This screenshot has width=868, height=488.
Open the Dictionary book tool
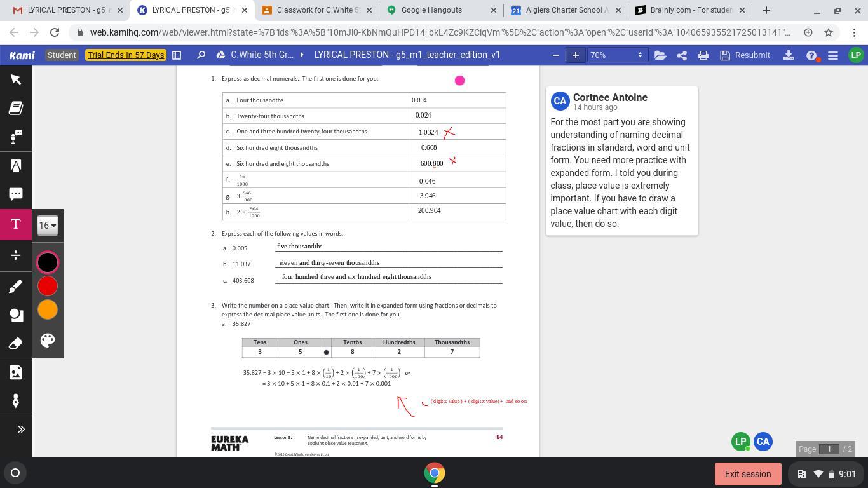tap(16, 108)
